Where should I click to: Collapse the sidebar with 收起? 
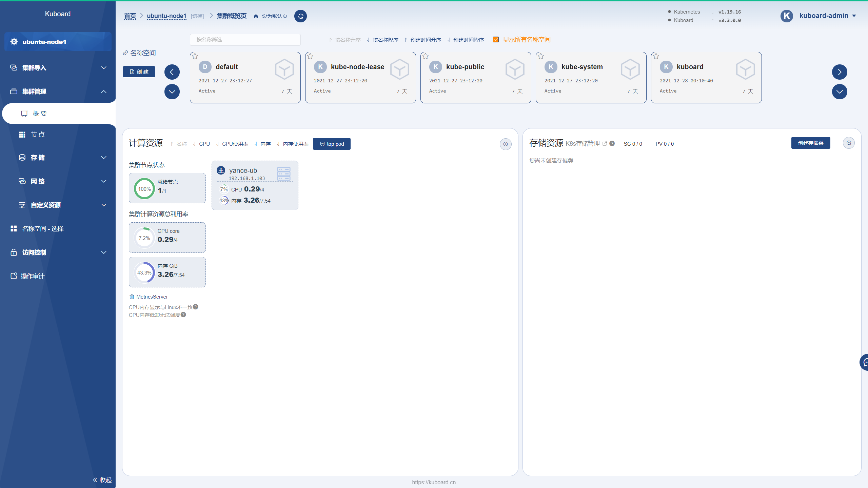[x=102, y=480]
